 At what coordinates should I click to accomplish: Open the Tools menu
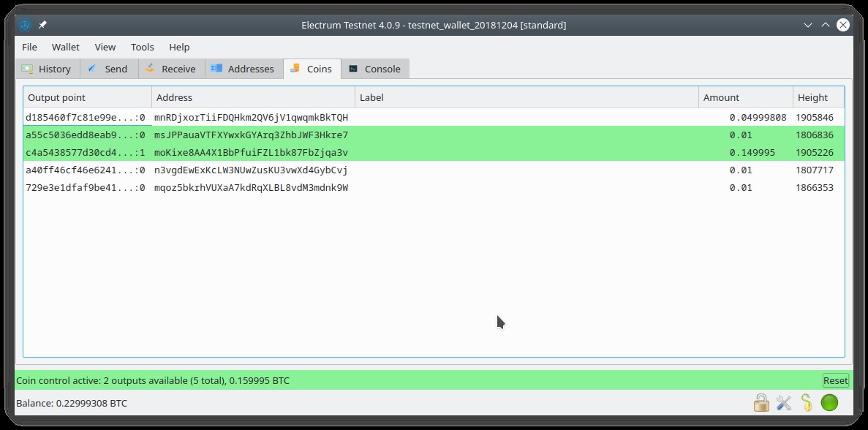click(143, 47)
